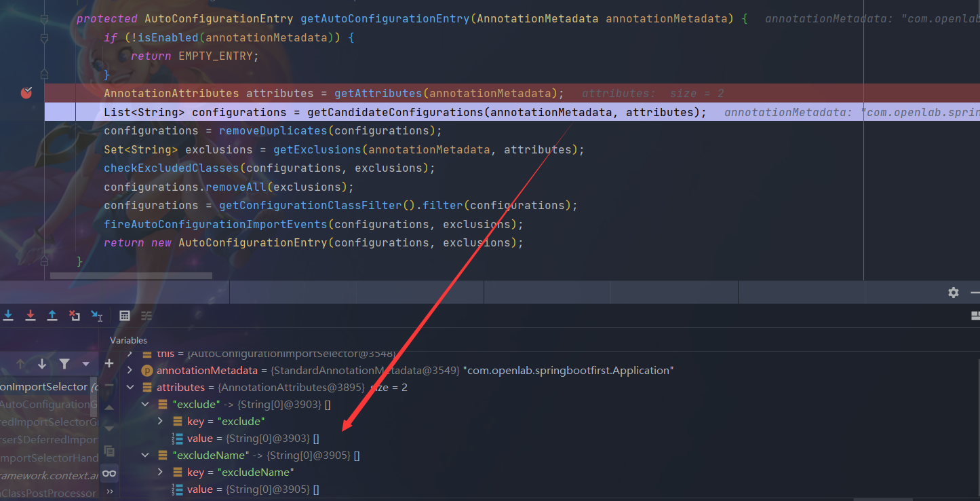Click the Run to Cursor icon
Viewport: 980px width, 501px height.
point(96,316)
